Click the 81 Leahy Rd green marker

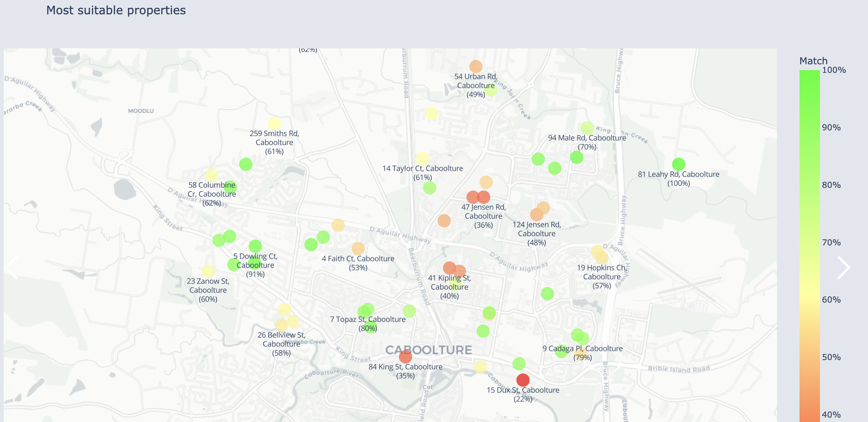coord(679,164)
